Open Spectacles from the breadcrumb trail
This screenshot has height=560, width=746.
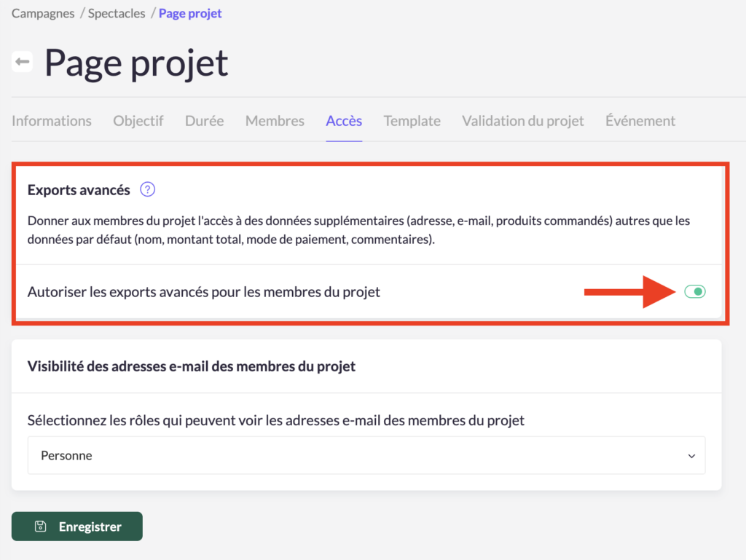(x=117, y=13)
